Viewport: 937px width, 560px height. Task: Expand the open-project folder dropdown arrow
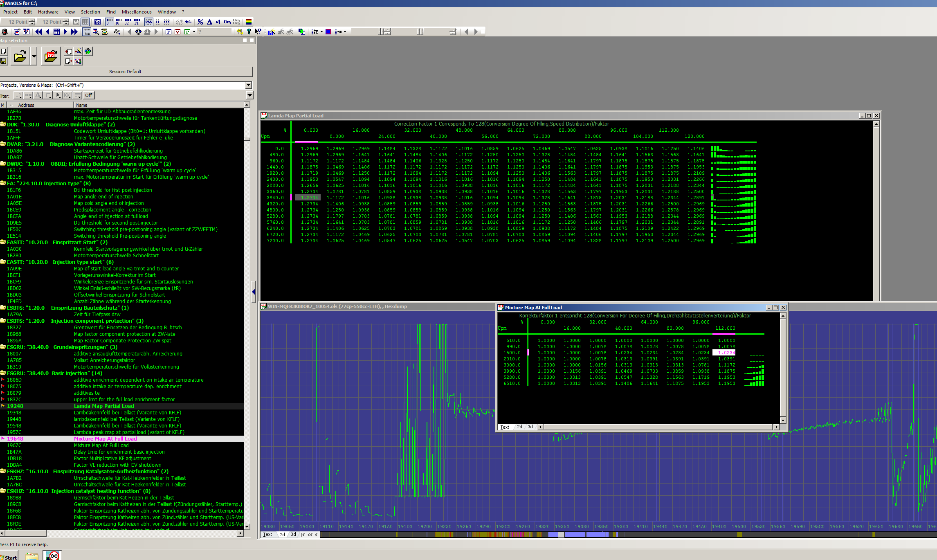click(34, 56)
